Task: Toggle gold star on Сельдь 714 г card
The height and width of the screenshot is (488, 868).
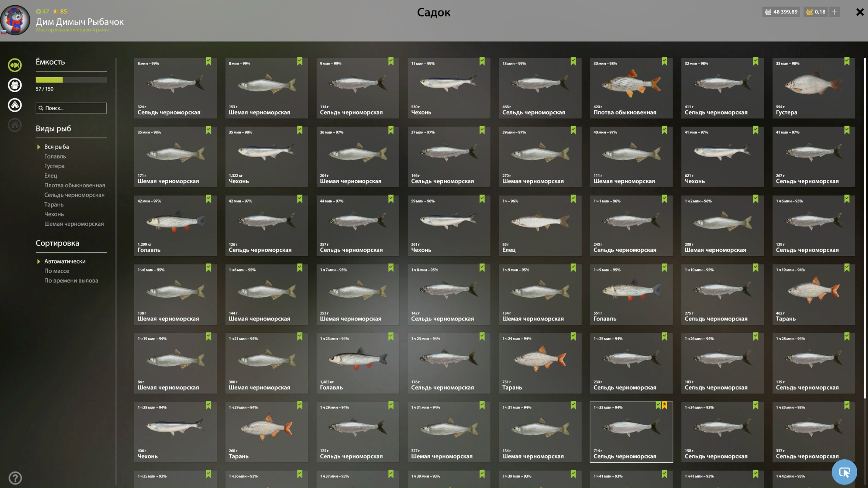Action: point(665,405)
